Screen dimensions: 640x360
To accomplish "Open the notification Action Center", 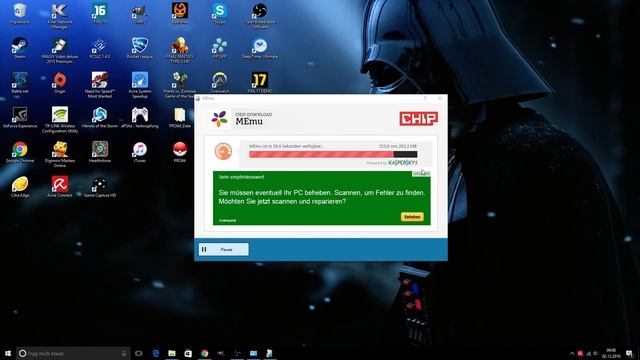I will click(x=629, y=353).
